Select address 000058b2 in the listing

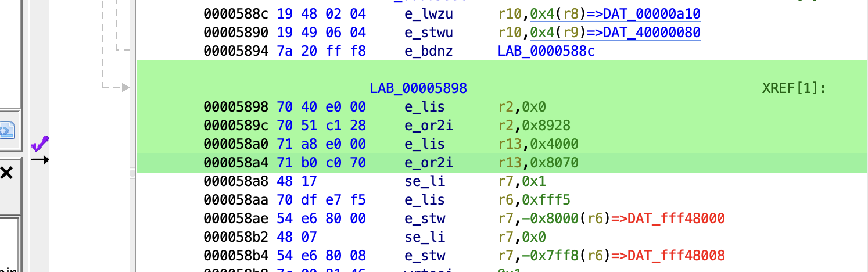[x=236, y=237]
